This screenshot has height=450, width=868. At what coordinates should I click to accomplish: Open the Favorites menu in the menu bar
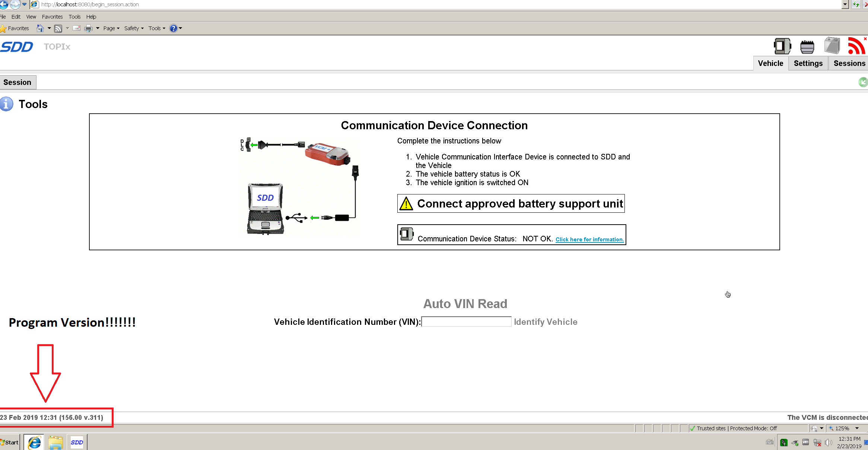[52, 17]
